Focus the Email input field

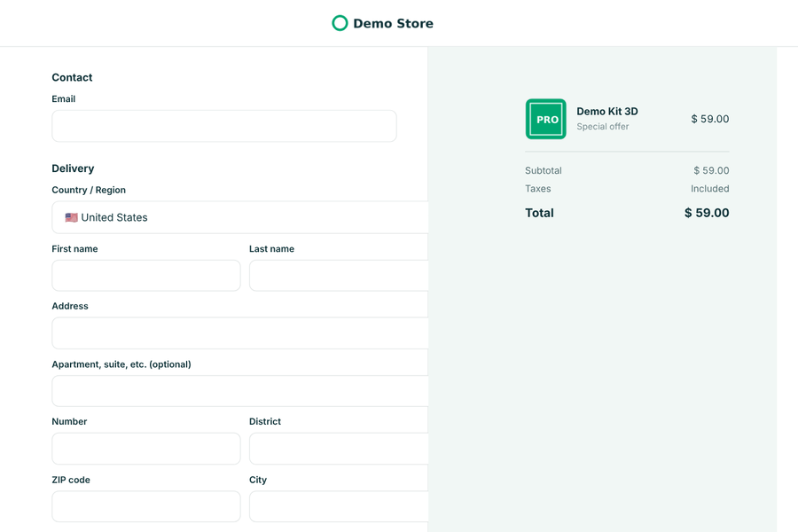tap(224, 126)
